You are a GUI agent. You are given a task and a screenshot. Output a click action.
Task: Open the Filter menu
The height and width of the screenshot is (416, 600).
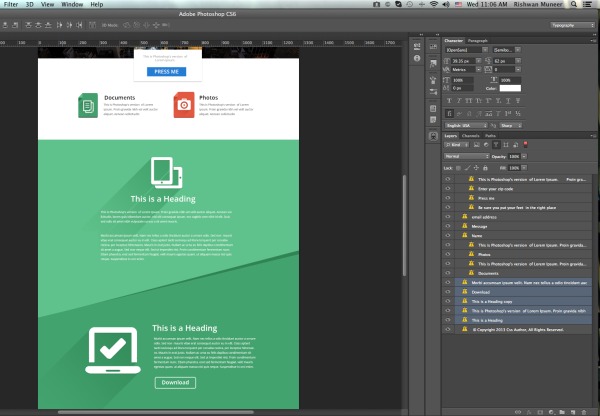(x=11, y=5)
